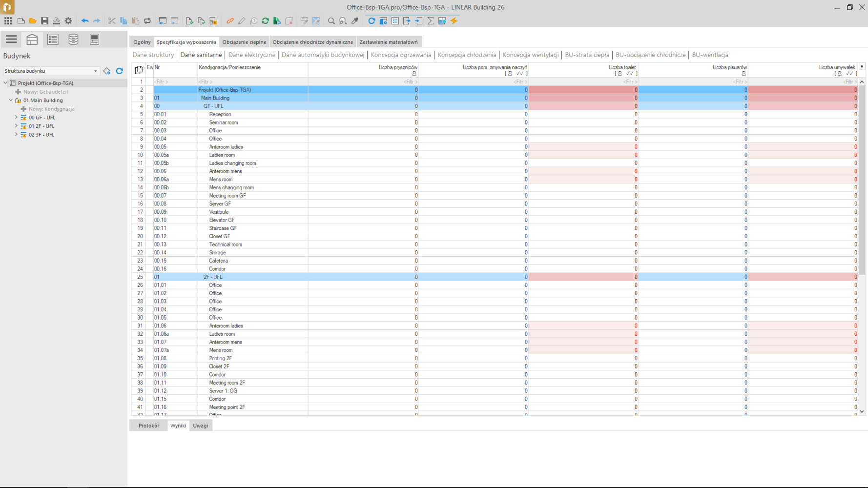
Task: Open the Protokół tab at bottom
Action: click(148, 426)
